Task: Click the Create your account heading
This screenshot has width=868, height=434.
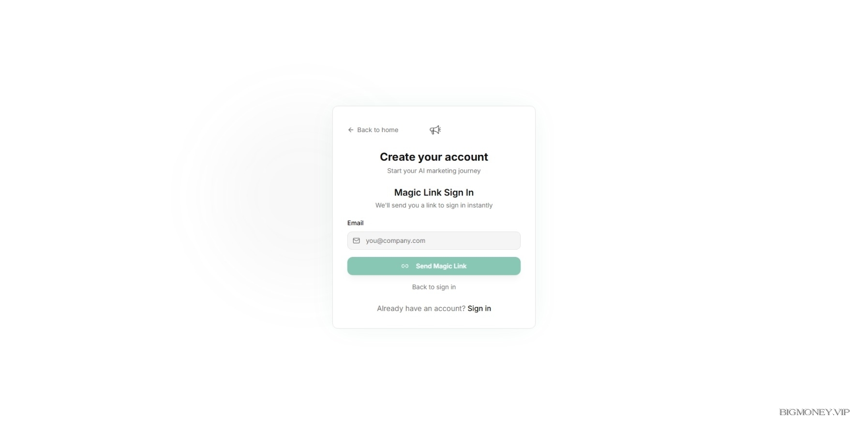Action: point(434,157)
